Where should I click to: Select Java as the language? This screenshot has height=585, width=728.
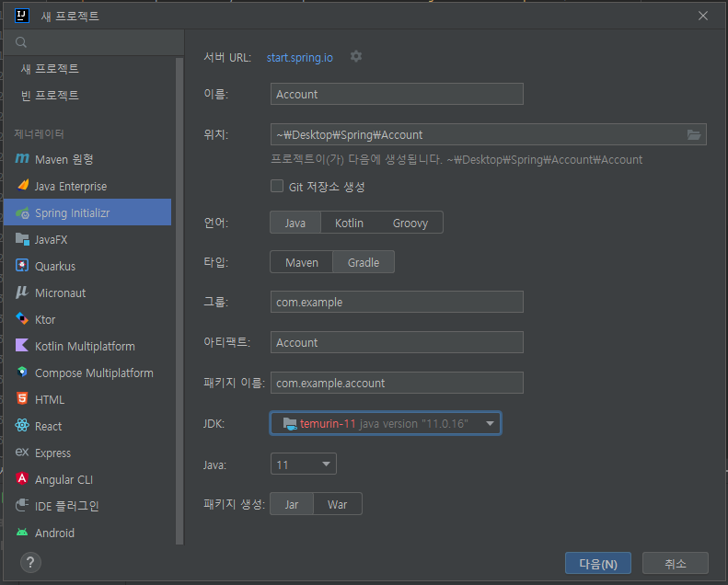coord(295,223)
